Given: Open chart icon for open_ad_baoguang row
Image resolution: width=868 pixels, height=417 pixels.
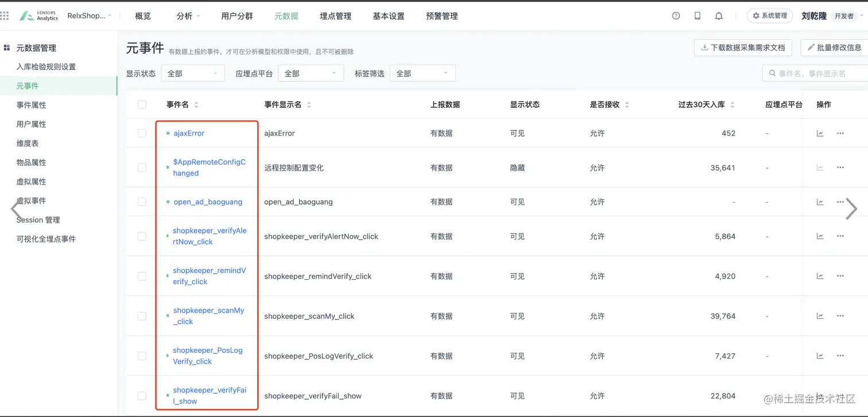Looking at the screenshot, I should 820,202.
